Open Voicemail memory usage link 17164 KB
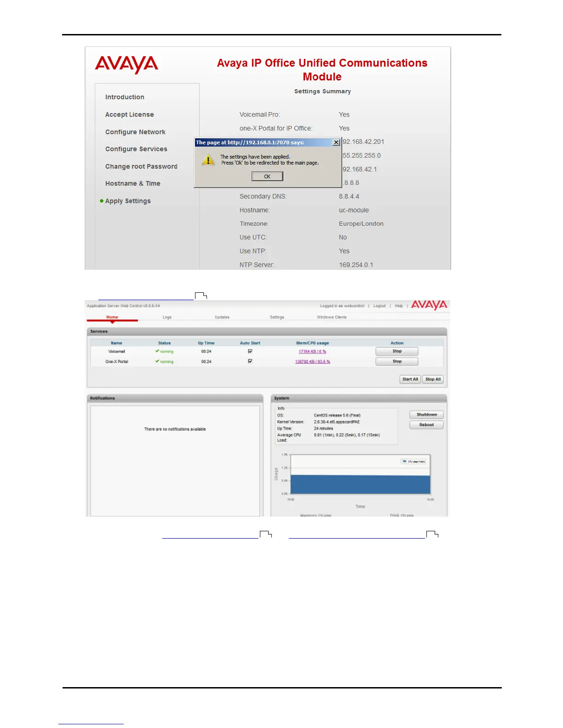The image size is (563, 728). 312,352
